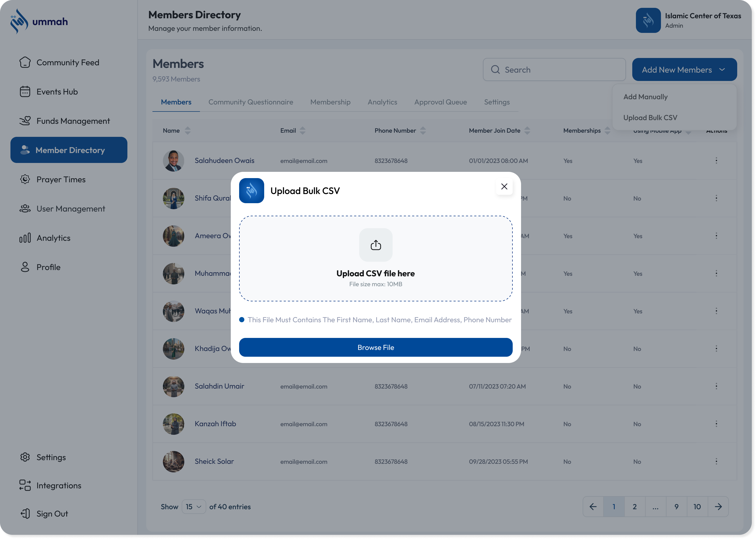Image resolution: width=756 pixels, height=539 pixels.
Task: Choose Upload Bulk CSV menu option
Action: pyautogui.click(x=650, y=118)
